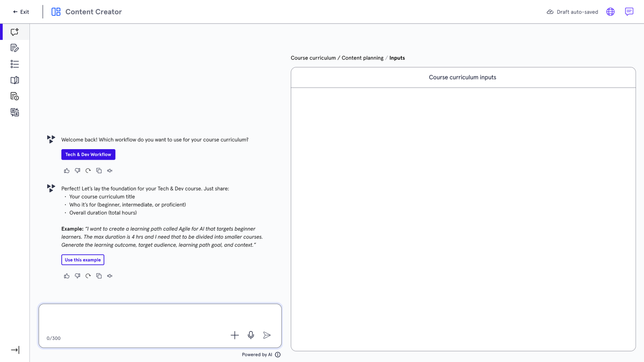The image size is (644, 362).
Task: Click the send message arrow icon
Action: 267,335
